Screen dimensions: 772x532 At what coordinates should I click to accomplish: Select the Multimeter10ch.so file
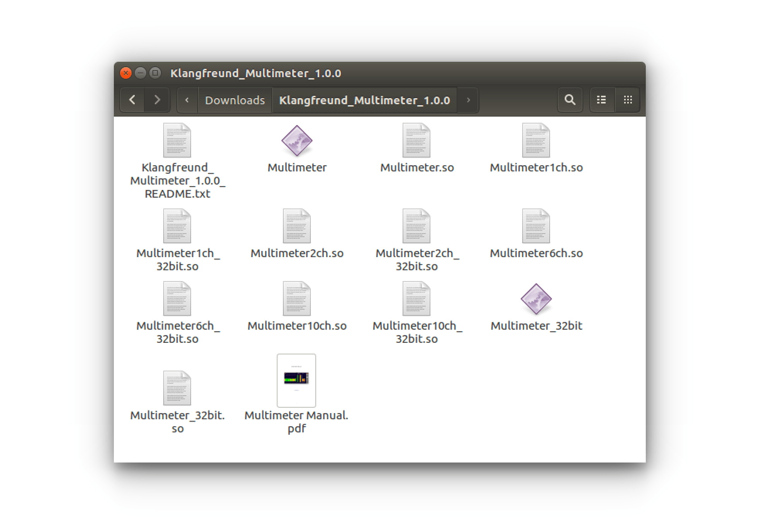tap(296, 299)
